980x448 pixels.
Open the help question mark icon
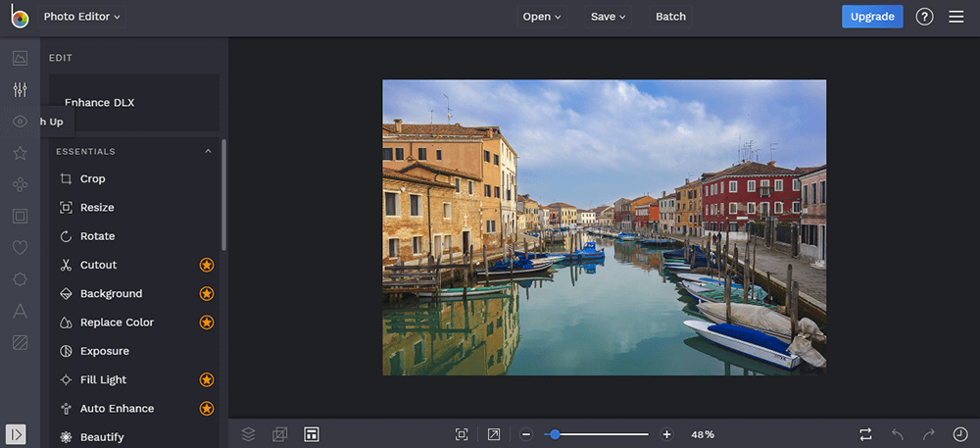point(924,17)
